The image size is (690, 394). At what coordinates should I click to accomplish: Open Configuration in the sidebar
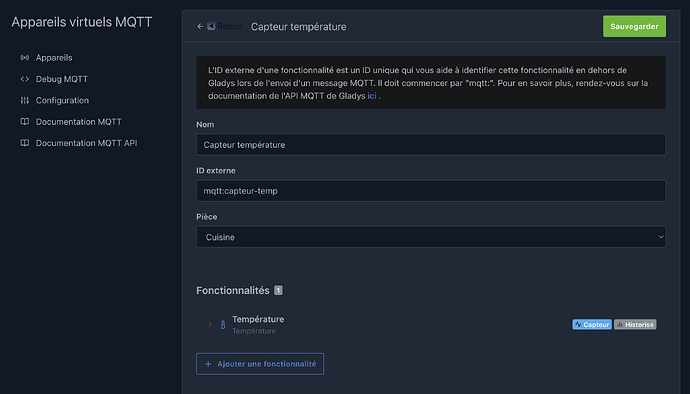(62, 100)
